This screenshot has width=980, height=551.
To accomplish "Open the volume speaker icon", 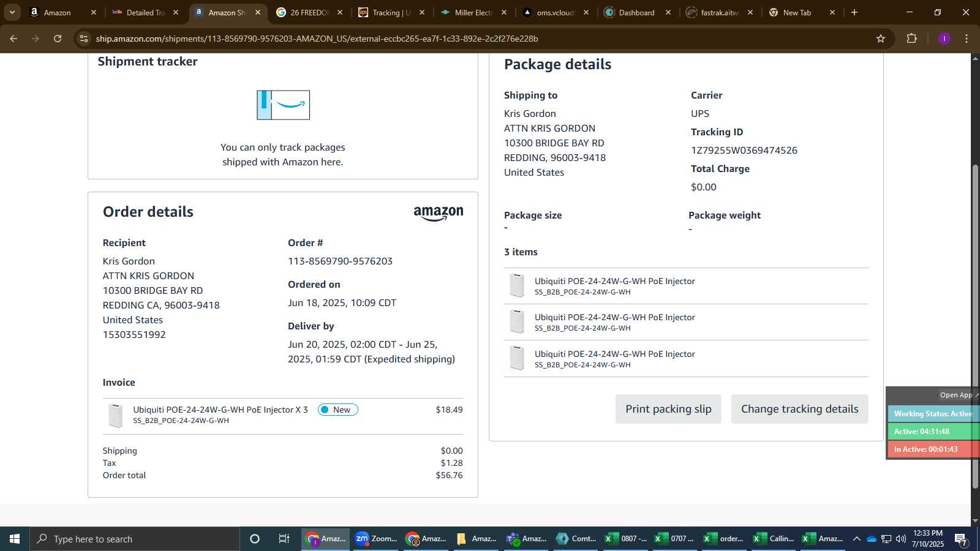I will point(900,539).
